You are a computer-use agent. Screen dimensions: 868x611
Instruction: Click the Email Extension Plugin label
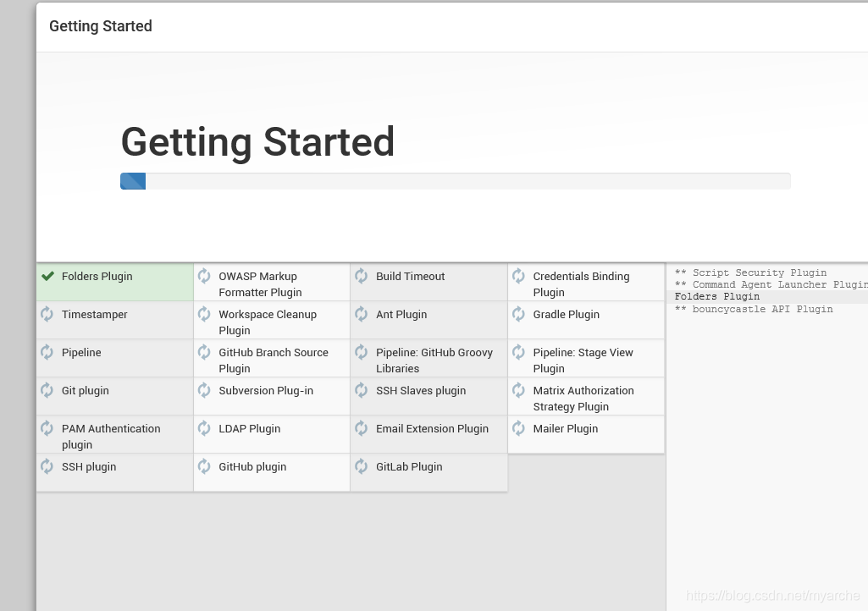[x=432, y=429]
